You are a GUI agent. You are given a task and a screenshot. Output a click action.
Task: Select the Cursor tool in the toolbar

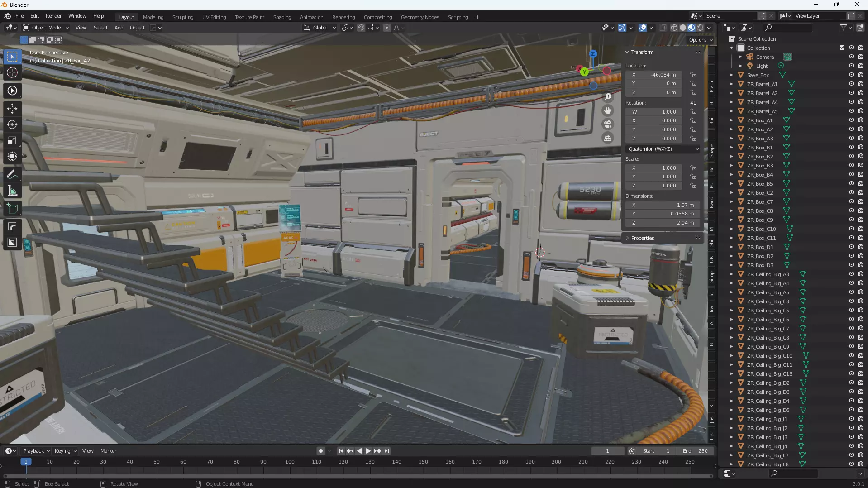click(12, 72)
